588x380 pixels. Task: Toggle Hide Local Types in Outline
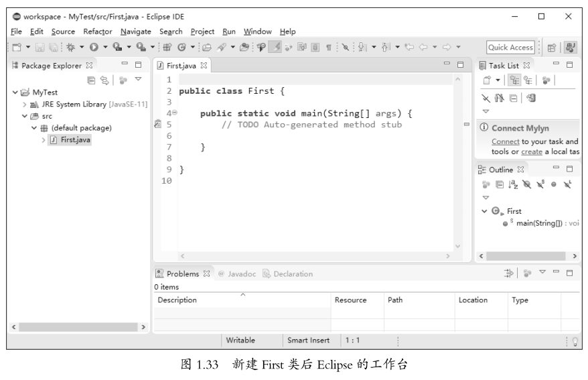click(568, 184)
